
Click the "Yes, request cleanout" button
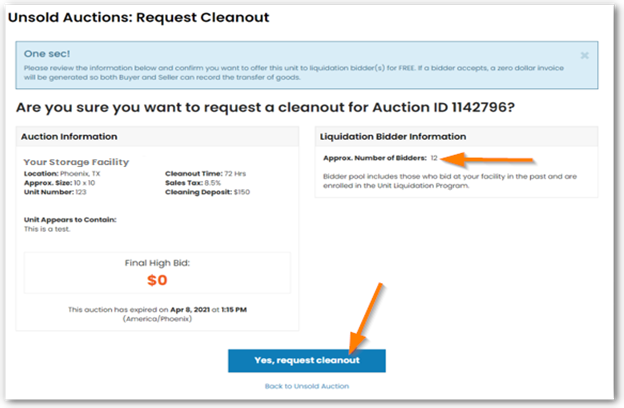click(x=307, y=361)
